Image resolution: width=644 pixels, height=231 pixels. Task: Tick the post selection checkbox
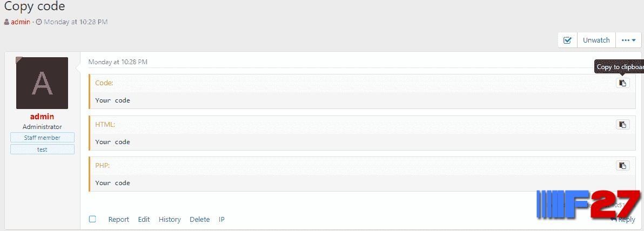pos(92,219)
